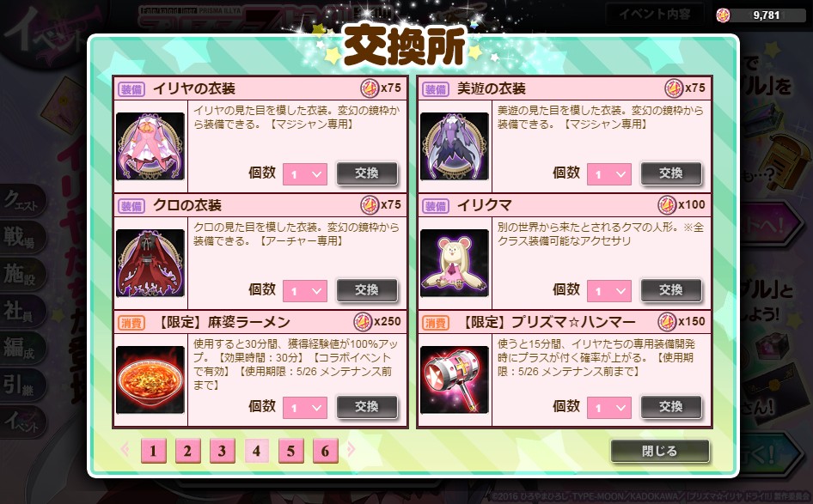This screenshot has width=813, height=504.
Task: Go to page 1 of the exchange
Action: (154, 451)
